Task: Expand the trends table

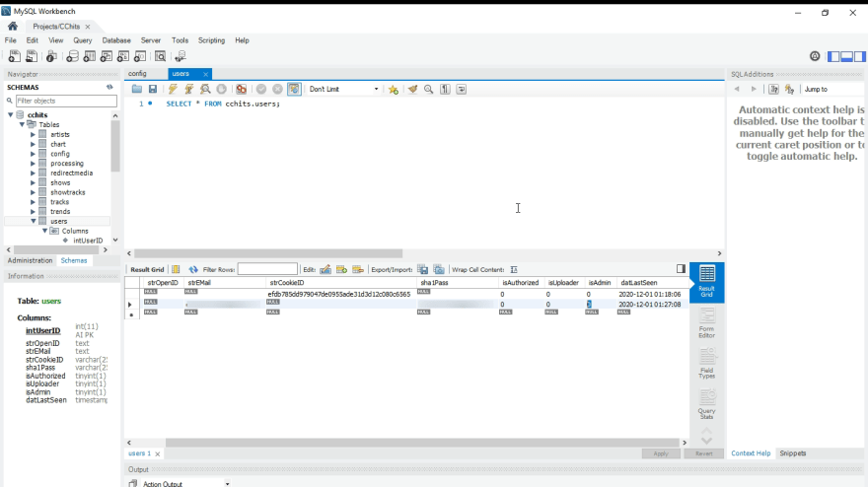Action: click(33, 211)
